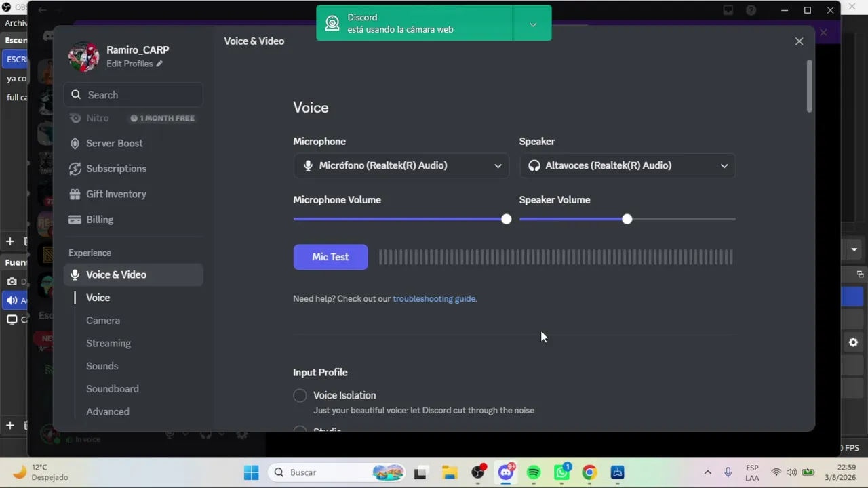Add a new source in OBS
Image resolution: width=868 pixels, height=488 pixels.
[10, 426]
